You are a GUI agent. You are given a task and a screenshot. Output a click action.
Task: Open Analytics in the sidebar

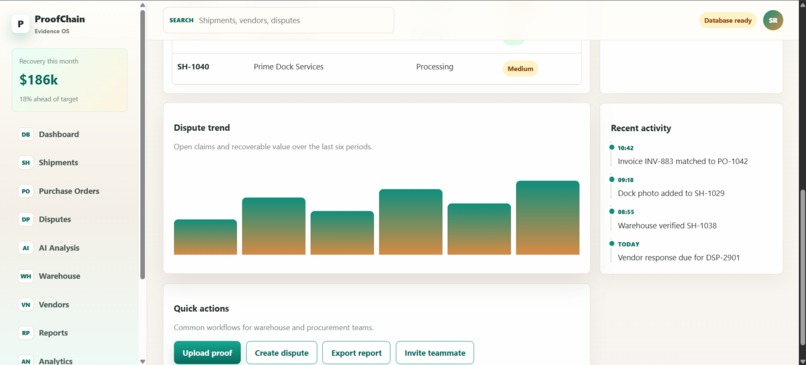tap(56, 361)
